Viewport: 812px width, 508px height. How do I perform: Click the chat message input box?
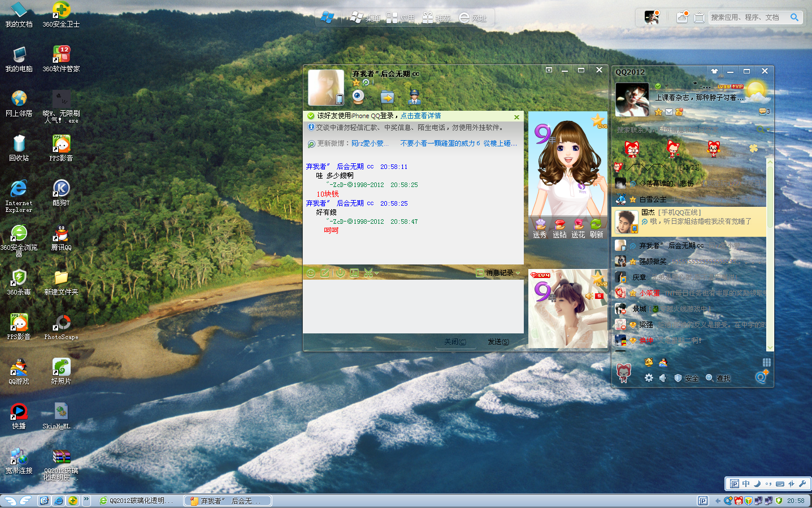[413, 306]
